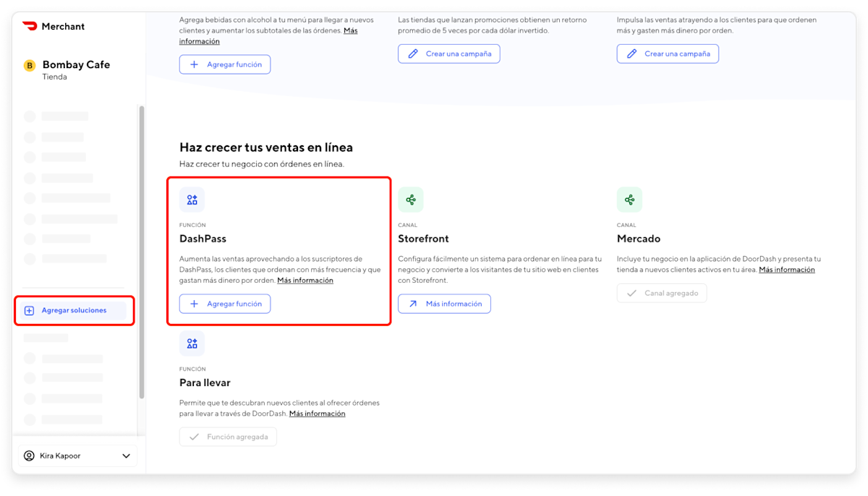
Task: Click Agregar función under DashPass
Action: pos(225,304)
